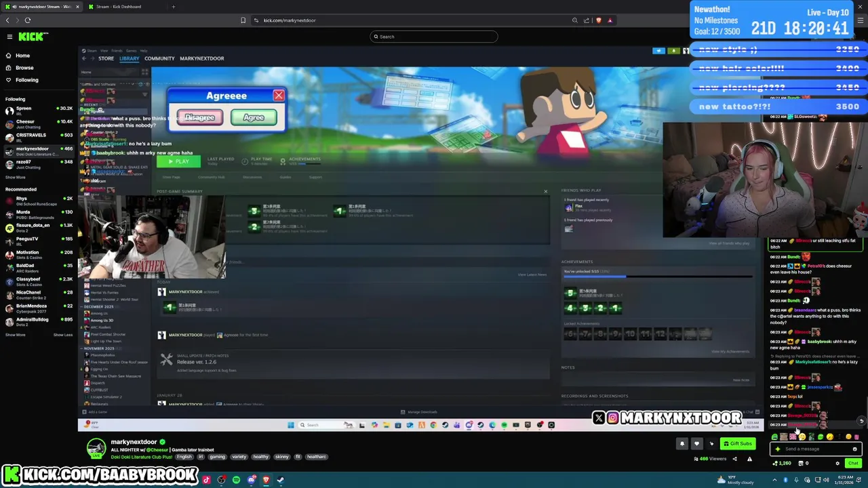Close the markynextdoor Stream browser tab

click(x=77, y=7)
